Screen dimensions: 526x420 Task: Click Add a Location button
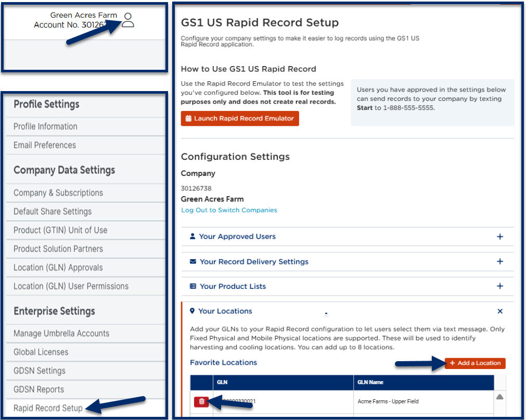(x=475, y=363)
